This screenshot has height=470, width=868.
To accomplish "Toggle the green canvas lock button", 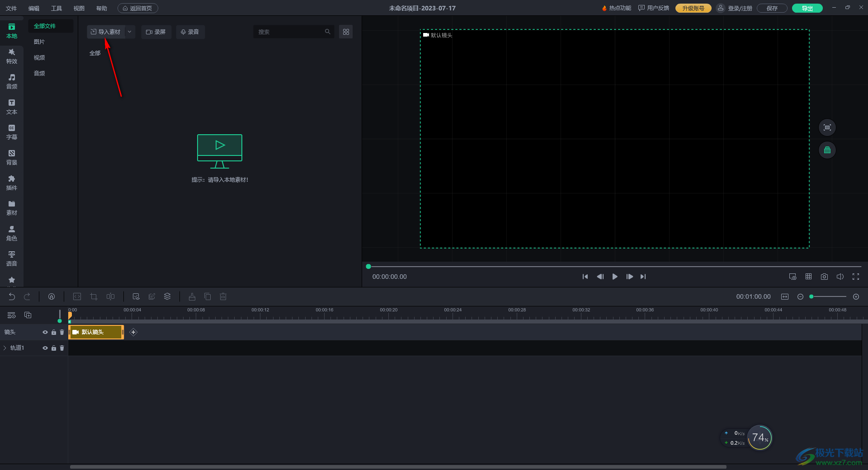I will 827,150.
